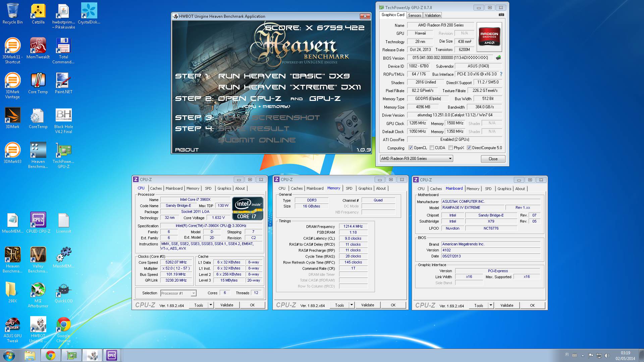Open Black Hole V4.2 Final icon

(x=63, y=121)
